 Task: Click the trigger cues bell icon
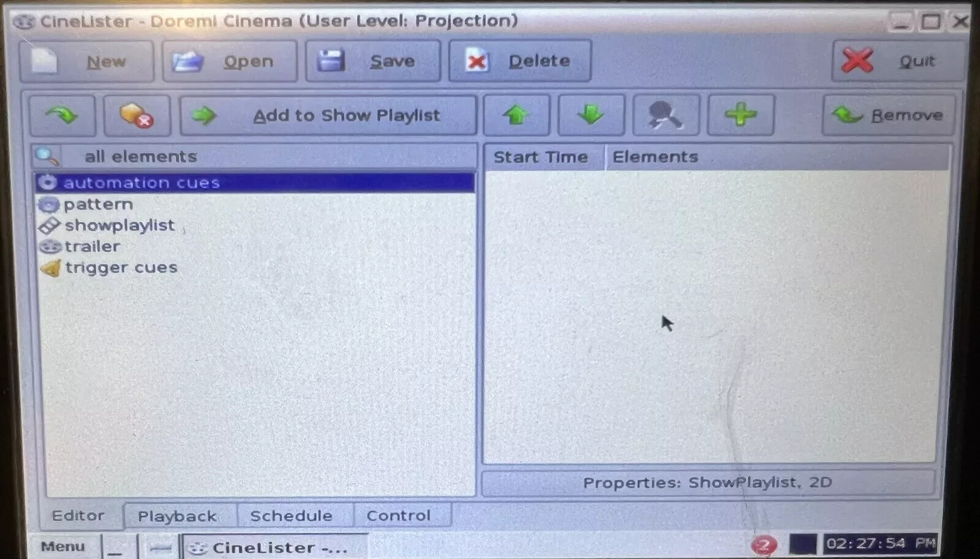click(51, 268)
